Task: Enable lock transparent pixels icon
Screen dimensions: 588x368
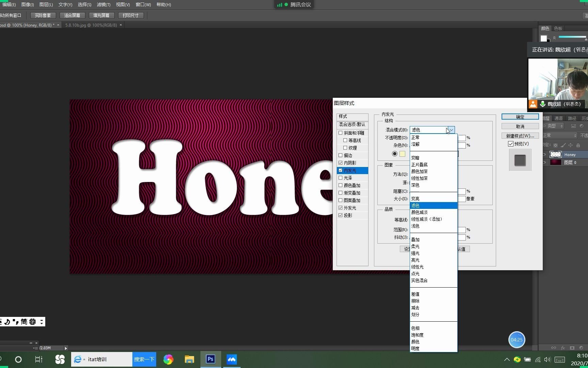Action: pos(555,145)
